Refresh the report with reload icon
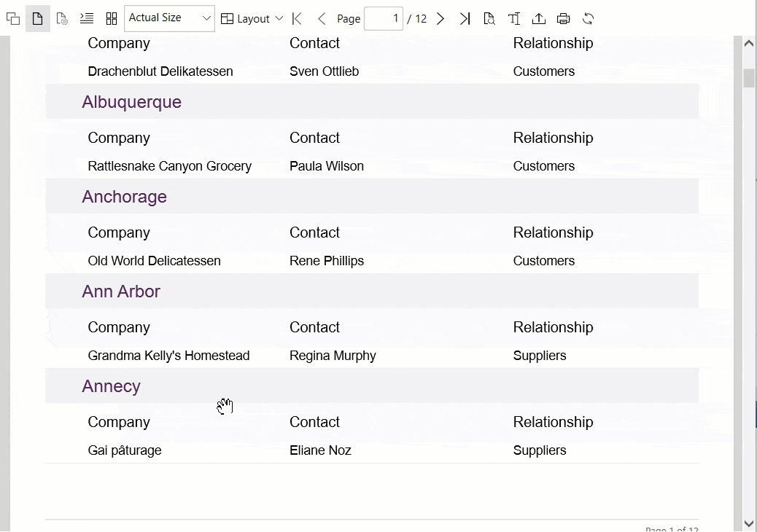Image resolution: width=757 pixels, height=532 pixels. [x=589, y=18]
